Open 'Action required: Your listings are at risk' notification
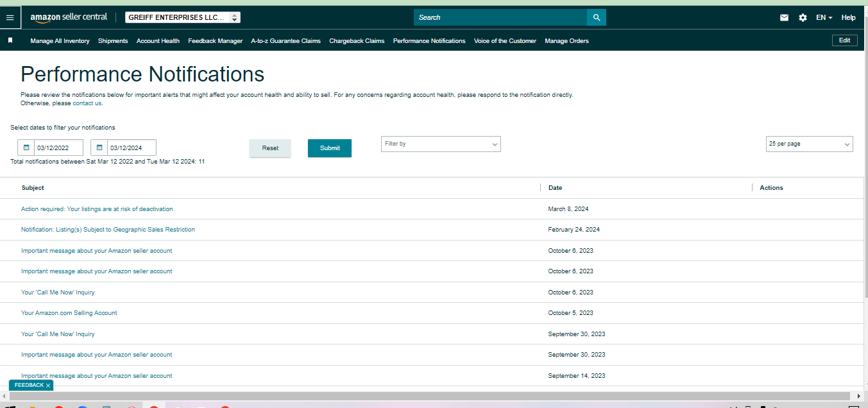Image resolution: width=868 pixels, height=408 pixels. click(x=97, y=209)
